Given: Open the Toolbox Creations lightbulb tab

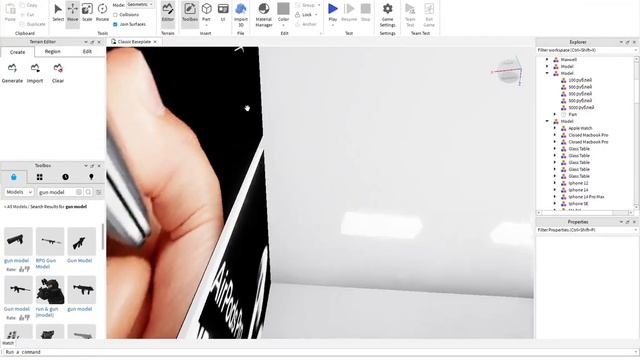Looking at the screenshot, I should (x=91, y=177).
